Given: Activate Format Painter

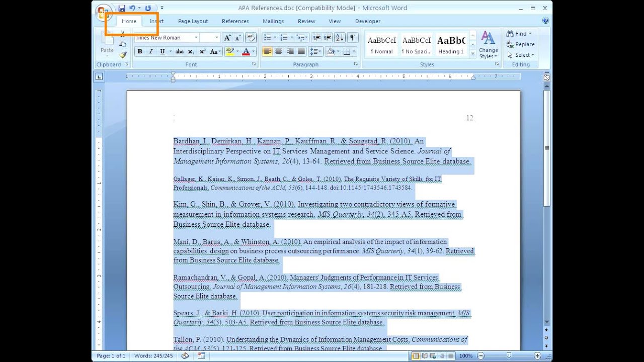Looking at the screenshot, I should pyautogui.click(x=123, y=55).
